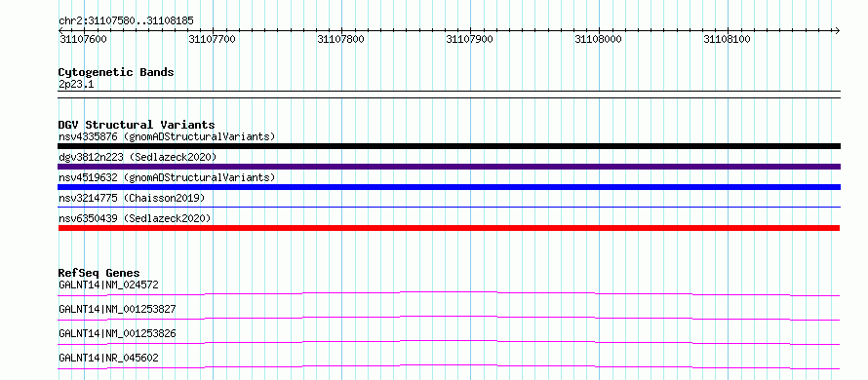The width and height of the screenshot is (868, 380).
Task: Click the GALNT14 NM_024572 intron line
Action: (449, 293)
